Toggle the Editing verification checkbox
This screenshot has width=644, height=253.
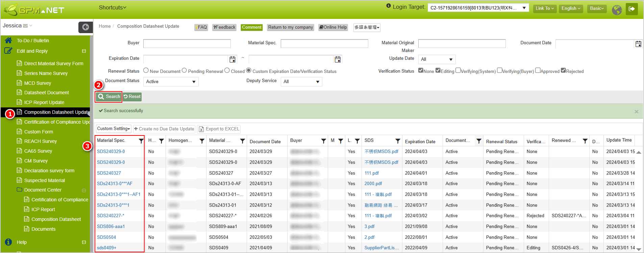click(x=438, y=70)
